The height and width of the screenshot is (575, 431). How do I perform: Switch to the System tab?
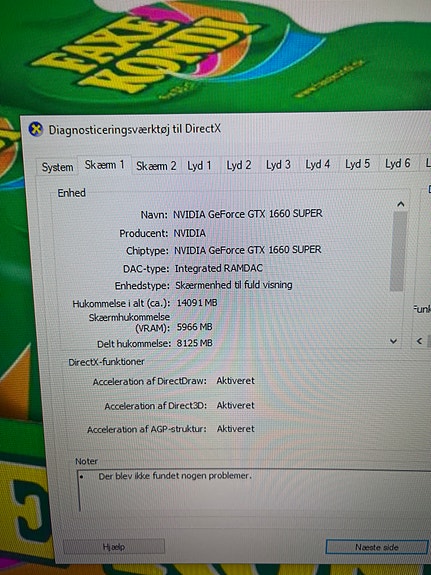[x=57, y=167]
